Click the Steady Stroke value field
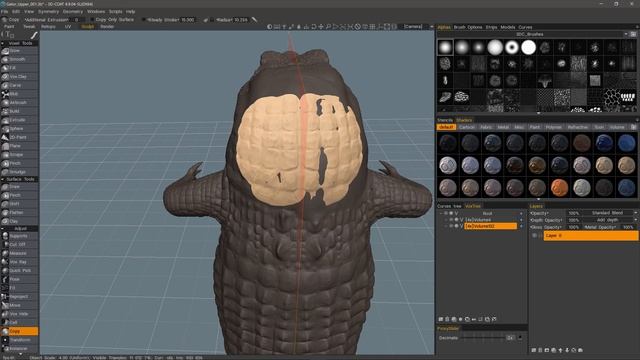Viewport: 640px width, 360px height. click(188, 20)
